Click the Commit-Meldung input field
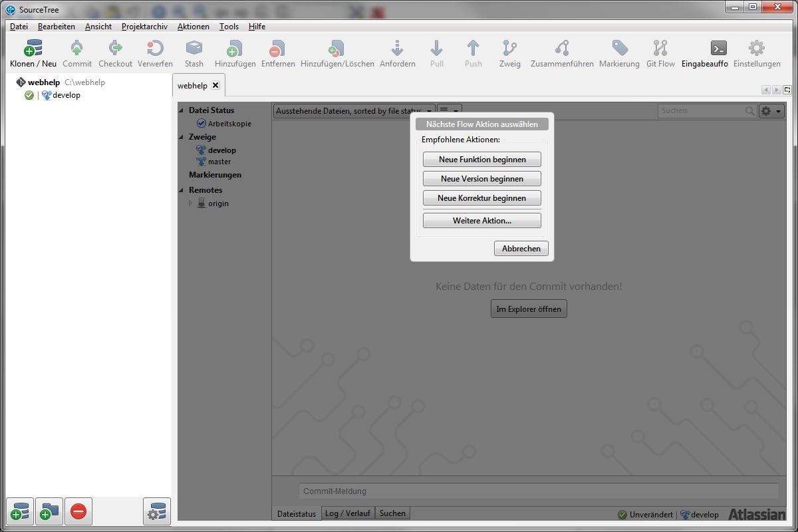Screen dimensions: 798x532 539,491
